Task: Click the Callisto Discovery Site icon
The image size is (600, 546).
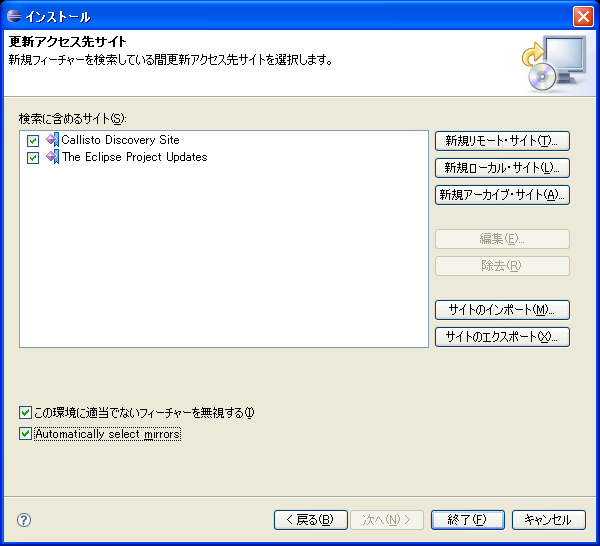Action: (x=52, y=140)
